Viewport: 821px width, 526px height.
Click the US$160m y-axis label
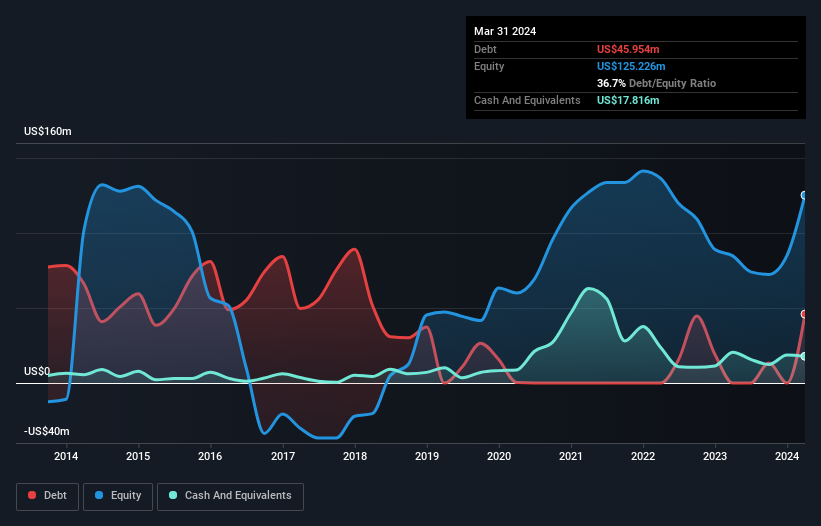tap(48, 131)
